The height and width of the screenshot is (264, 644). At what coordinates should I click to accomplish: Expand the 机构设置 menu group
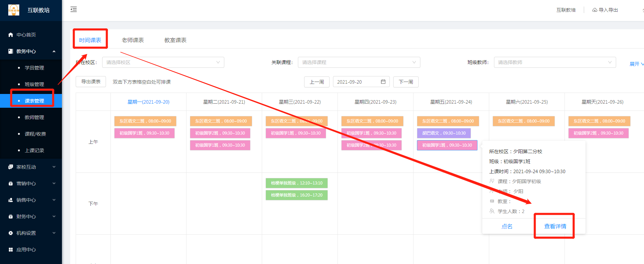point(31,233)
